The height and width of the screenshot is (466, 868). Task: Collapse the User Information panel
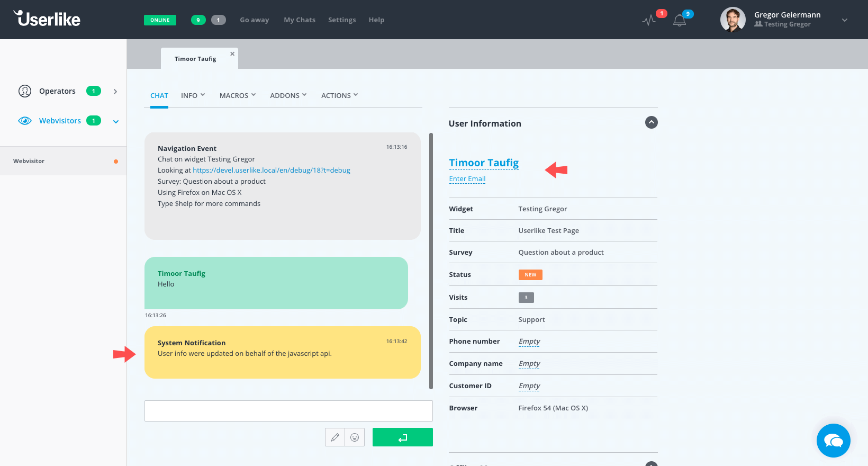tap(651, 122)
